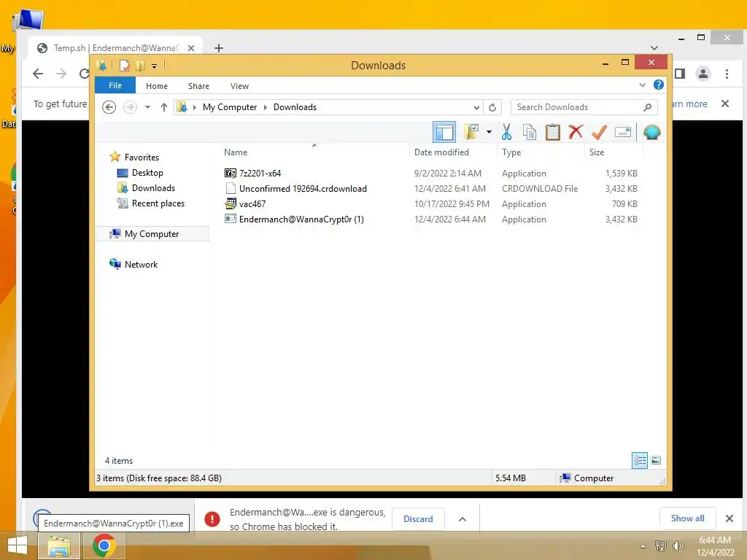Click the Cut scissors icon
The image size is (747, 560).
pos(506,132)
